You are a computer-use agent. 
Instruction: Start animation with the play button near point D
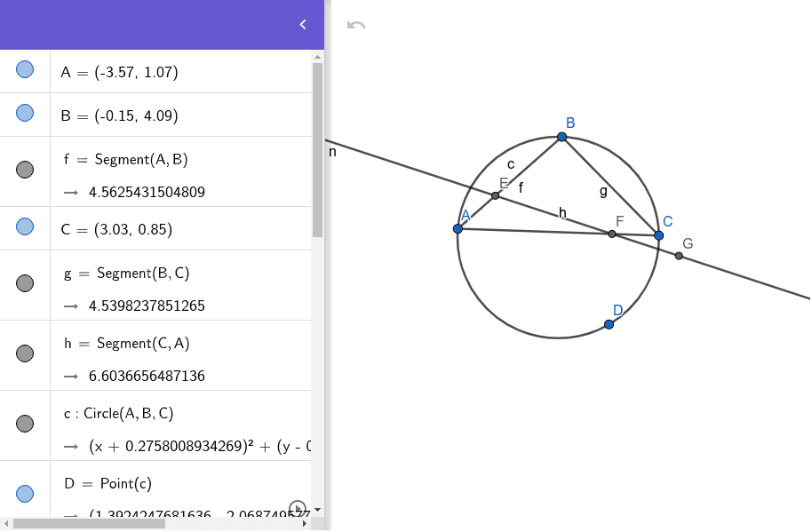coord(297,506)
